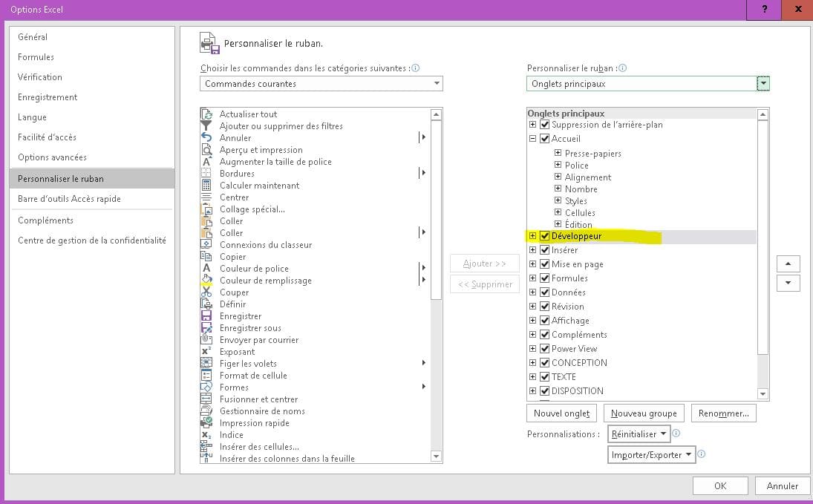Move selected tab up with arrow button

pos(788,264)
